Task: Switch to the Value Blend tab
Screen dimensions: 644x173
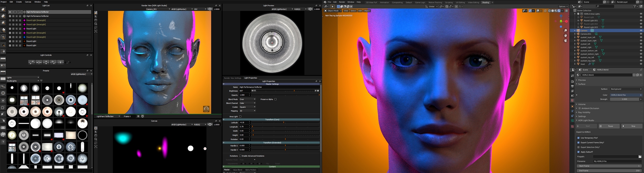Action: click(x=237, y=170)
